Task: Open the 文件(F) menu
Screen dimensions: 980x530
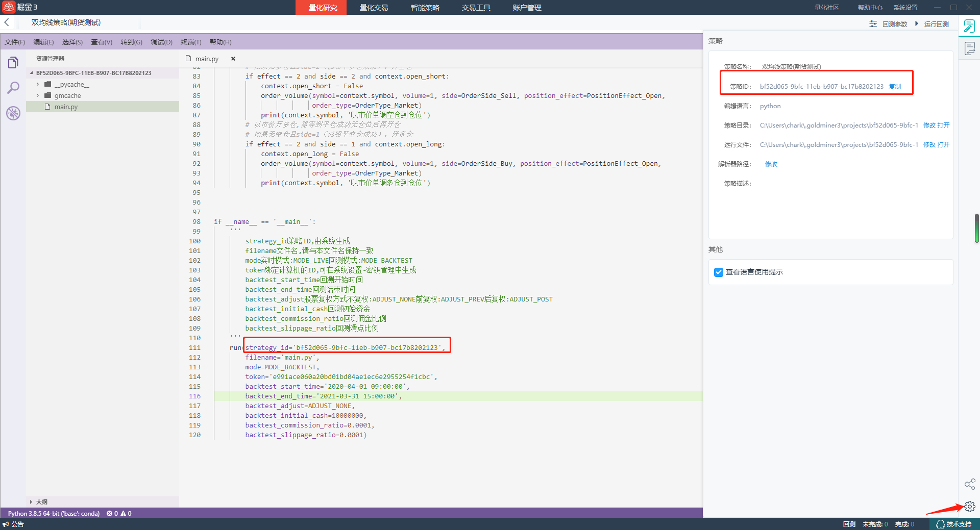Action: click(15, 42)
